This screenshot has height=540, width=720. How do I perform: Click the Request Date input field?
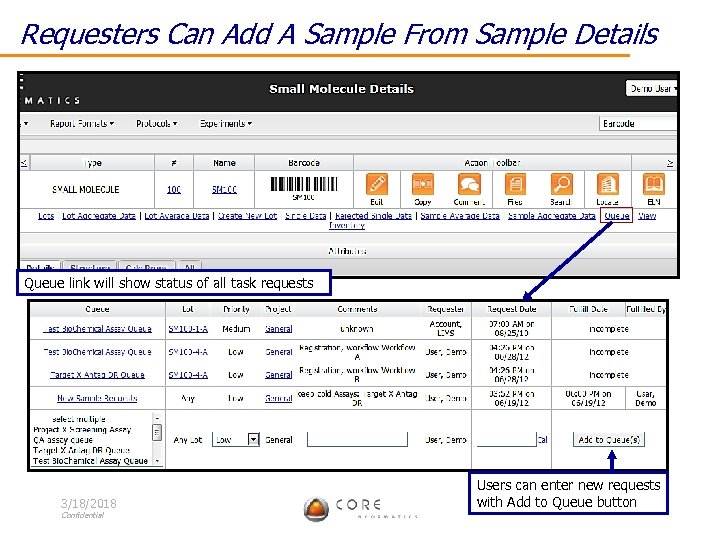point(506,439)
